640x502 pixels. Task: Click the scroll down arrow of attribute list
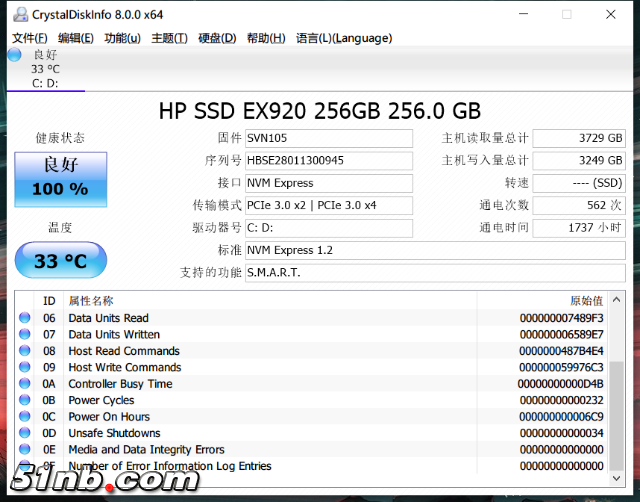coord(616,478)
